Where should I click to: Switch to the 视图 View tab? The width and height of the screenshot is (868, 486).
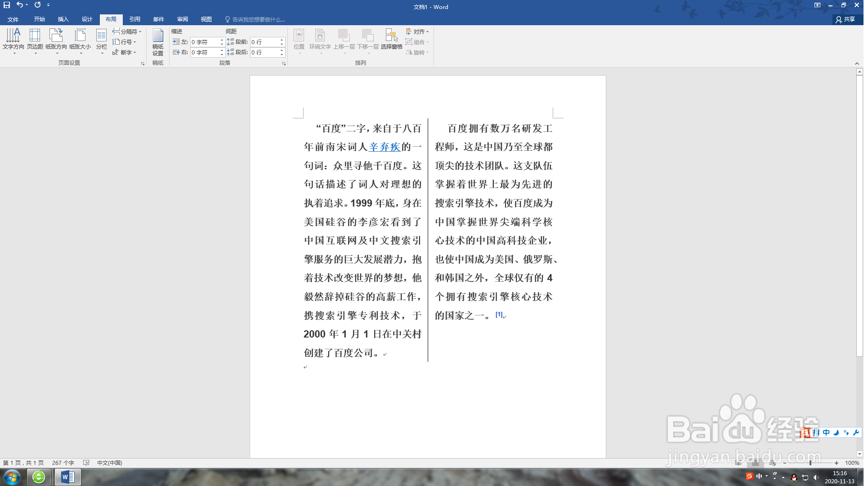click(206, 19)
